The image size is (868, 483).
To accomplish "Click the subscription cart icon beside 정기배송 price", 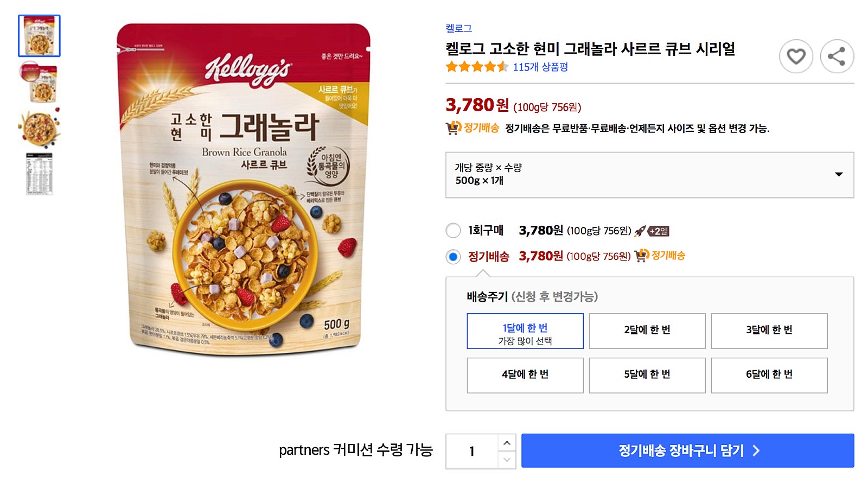I will [x=642, y=255].
